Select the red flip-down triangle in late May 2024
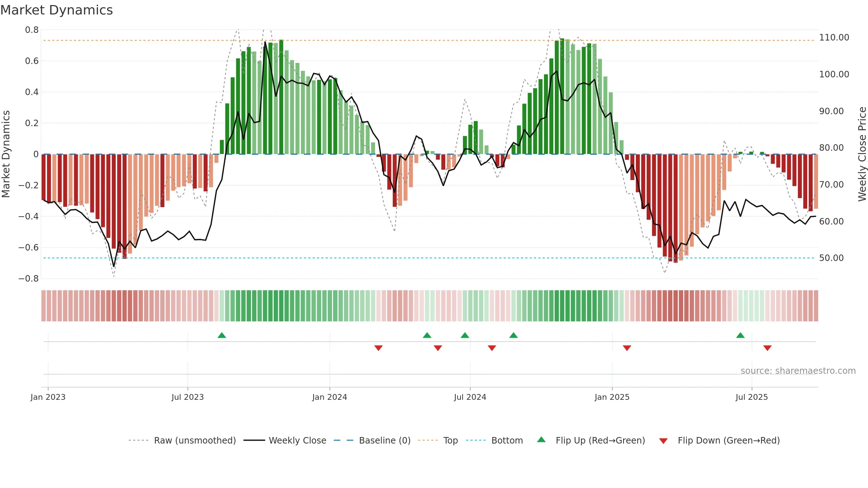This screenshot has width=868, height=488. (x=438, y=348)
